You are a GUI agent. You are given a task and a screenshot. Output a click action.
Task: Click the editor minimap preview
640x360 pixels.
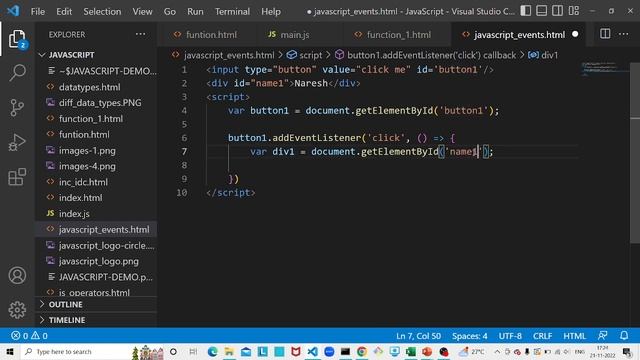coord(606,69)
